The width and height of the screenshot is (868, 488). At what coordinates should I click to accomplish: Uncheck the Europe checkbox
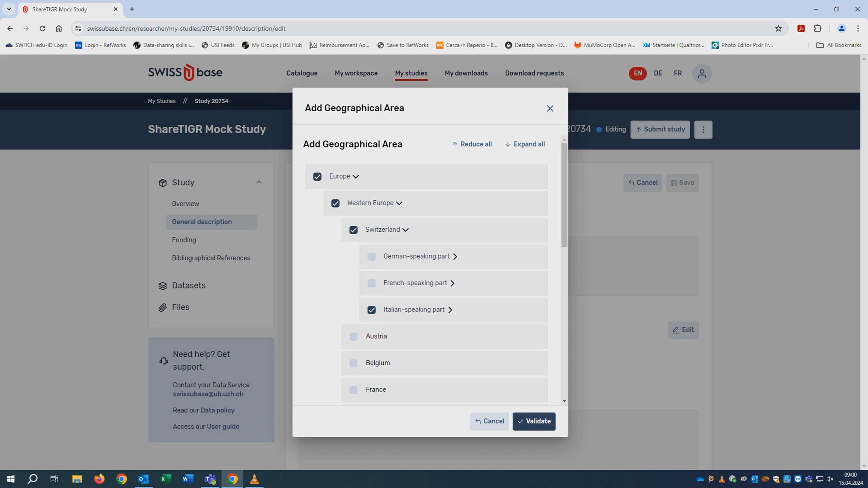[x=317, y=177]
